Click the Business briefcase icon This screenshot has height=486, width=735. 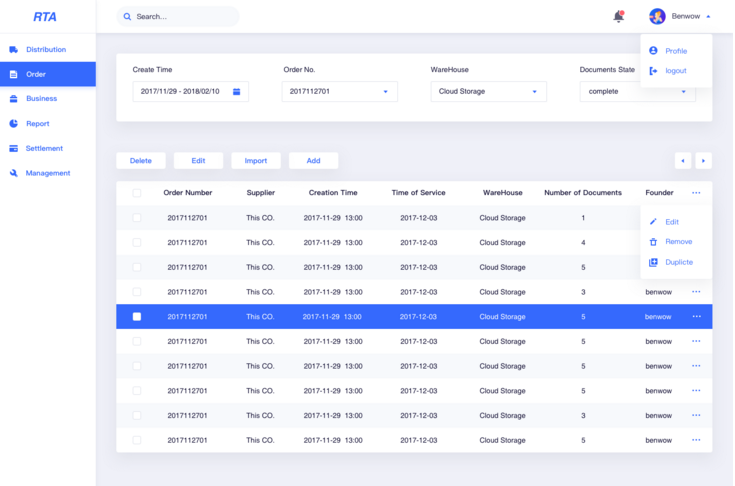click(x=14, y=98)
